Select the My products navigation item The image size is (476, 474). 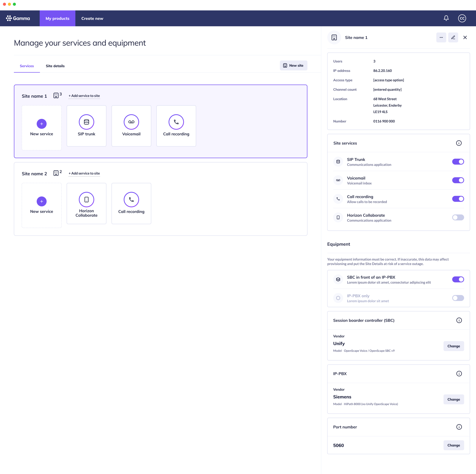[x=57, y=18]
